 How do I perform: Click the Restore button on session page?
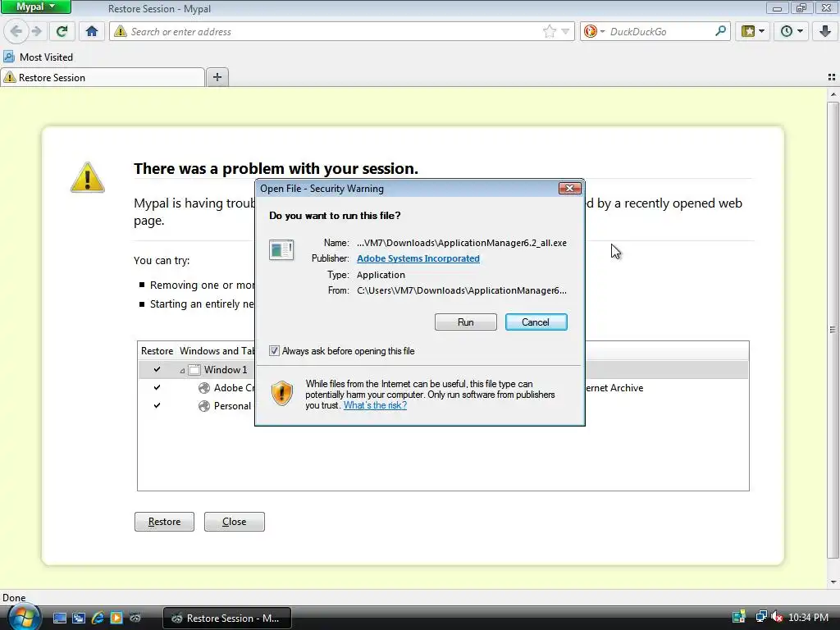tap(164, 522)
